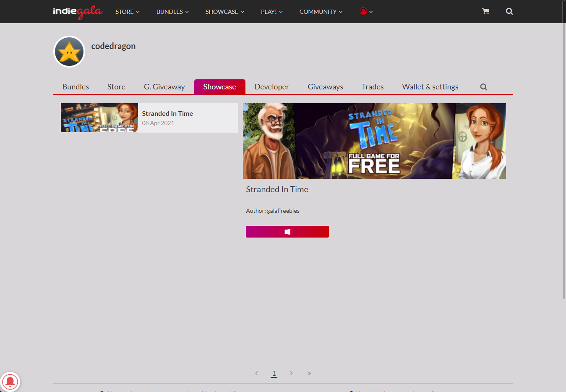Switch to the Developer tab

point(272,87)
